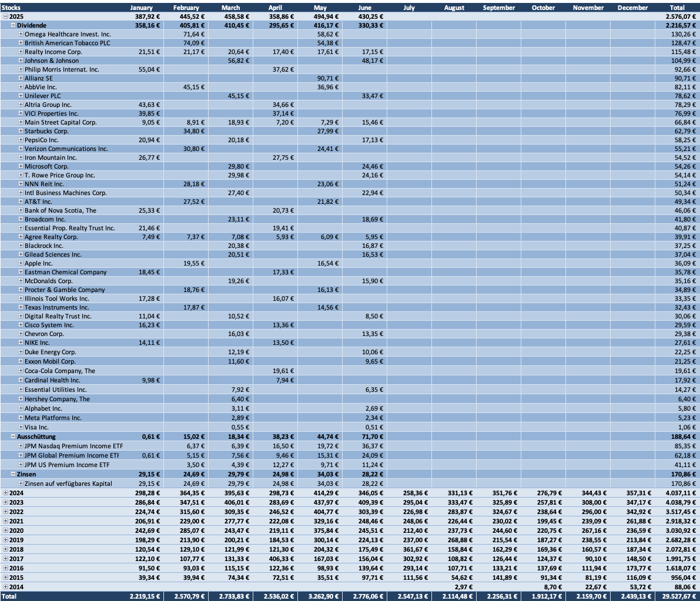
Task: Select the grand total 29.527,67 €
Action: (x=679, y=596)
